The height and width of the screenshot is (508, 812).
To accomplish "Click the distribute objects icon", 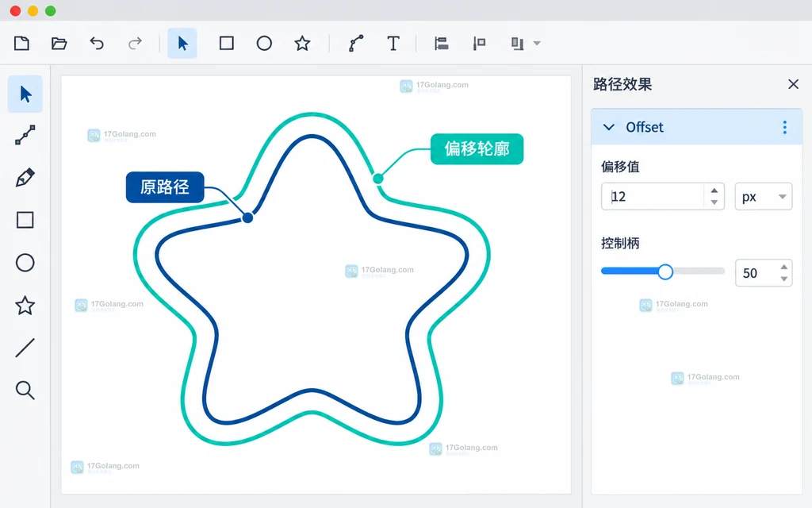I will pyautogui.click(x=517, y=44).
